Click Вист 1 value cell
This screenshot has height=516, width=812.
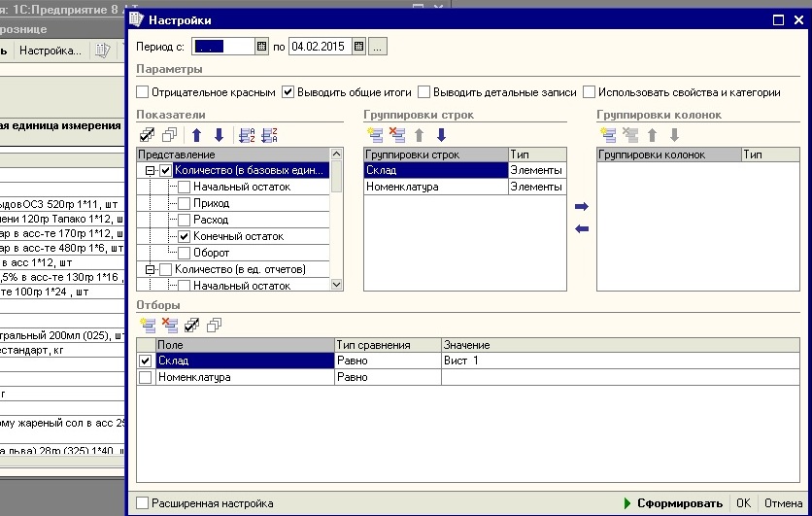(621, 361)
